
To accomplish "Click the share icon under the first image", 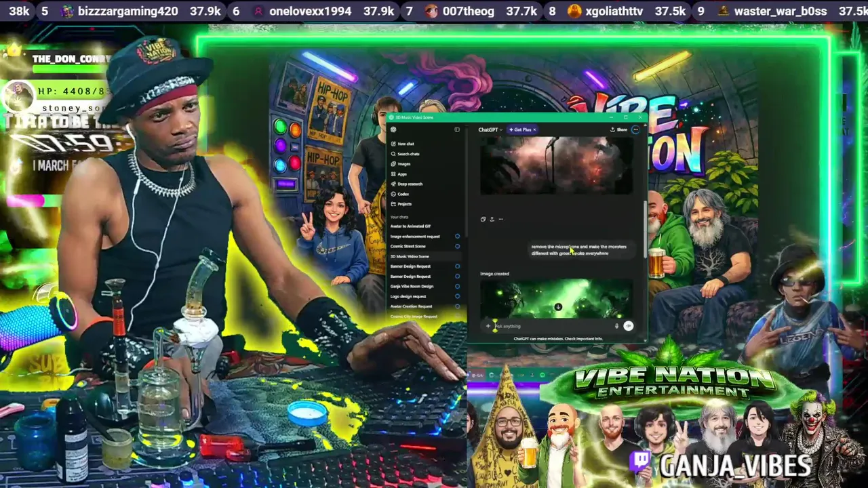I will tap(492, 219).
